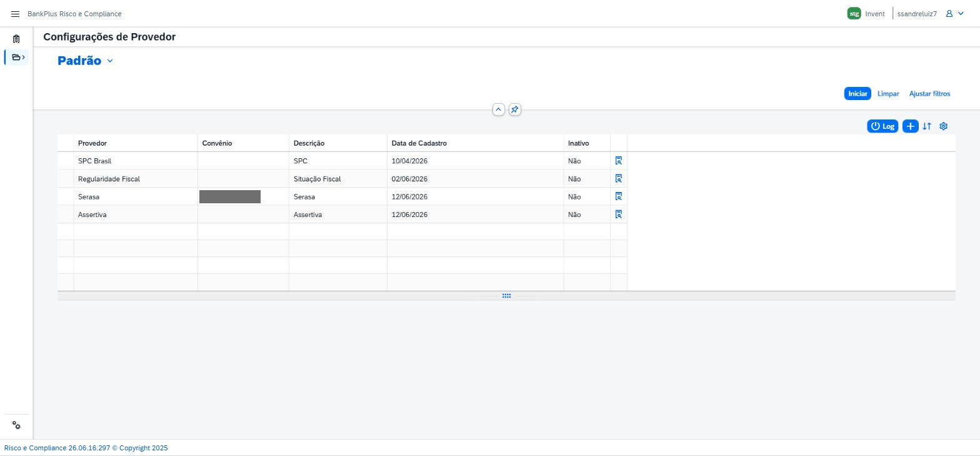
Task: Click the Log button
Action: 882,126
